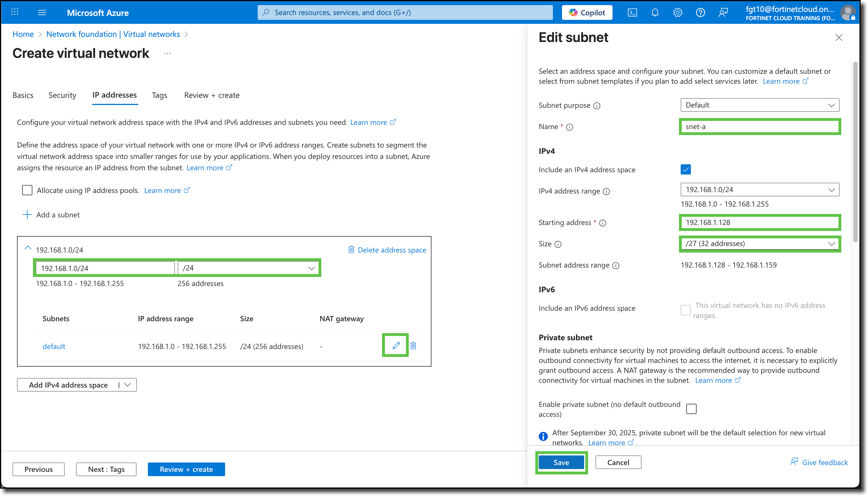Save the subnet changes
Image resolution: width=868 pixels, height=496 pixels.
(x=561, y=462)
